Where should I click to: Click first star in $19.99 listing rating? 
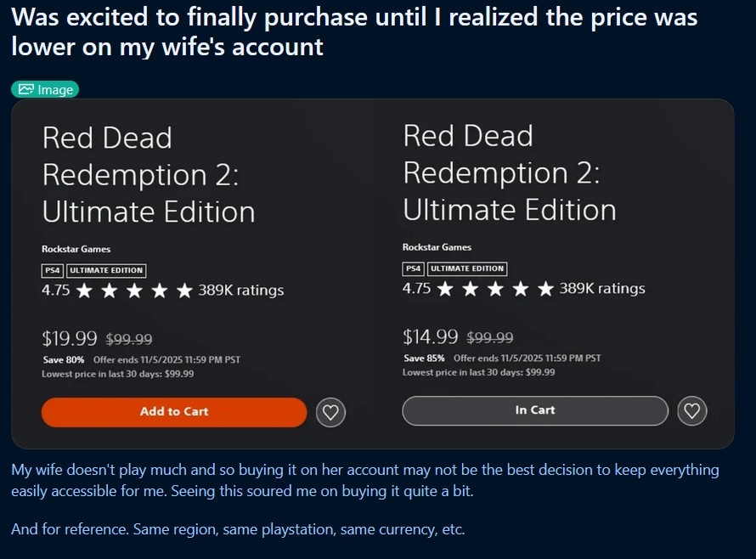(x=84, y=291)
